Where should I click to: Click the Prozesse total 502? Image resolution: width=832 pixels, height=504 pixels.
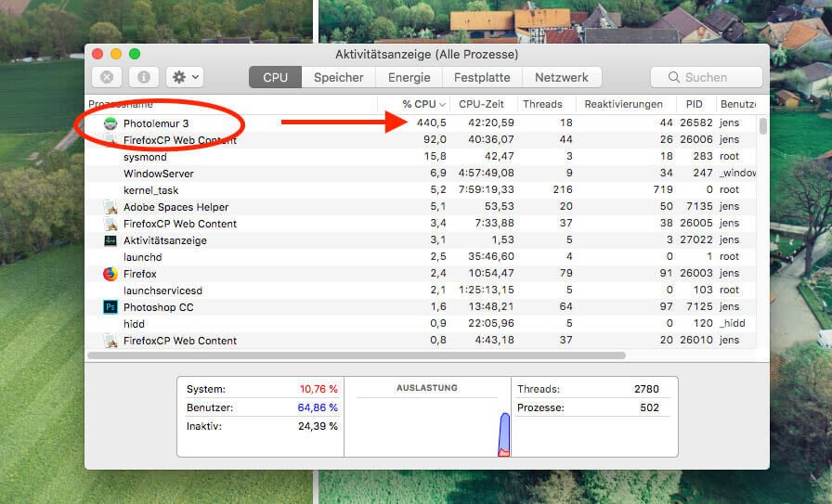(x=649, y=408)
